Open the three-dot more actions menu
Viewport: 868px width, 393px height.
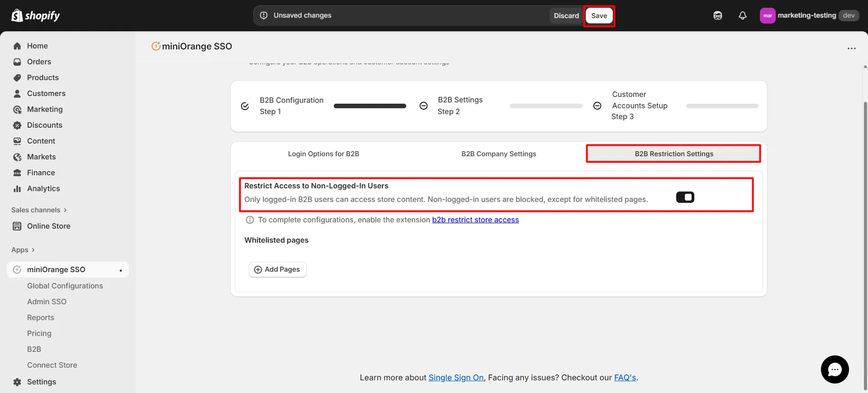pyautogui.click(x=852, y=48)
